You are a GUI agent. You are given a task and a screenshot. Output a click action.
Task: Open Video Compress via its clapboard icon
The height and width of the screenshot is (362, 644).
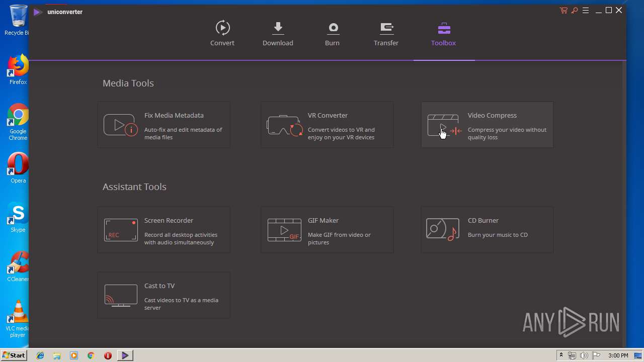click(445, 125)
